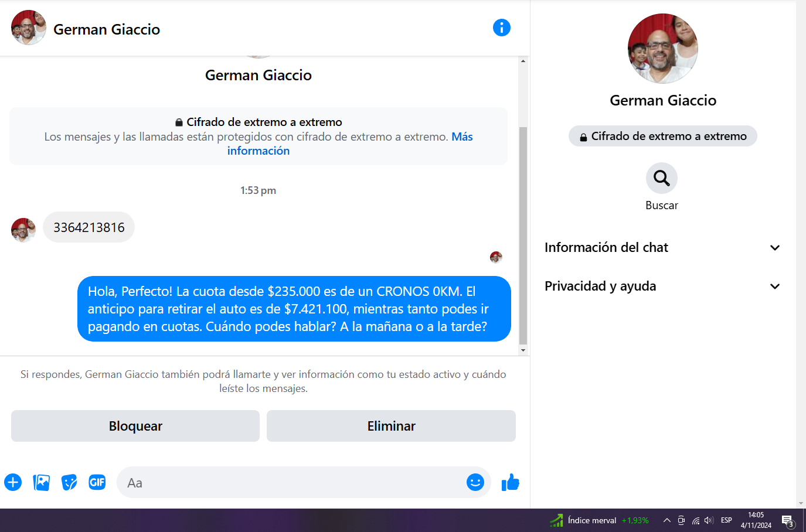Open more actions plus icon
Viewport: 806px width, 532px height.
13,482
